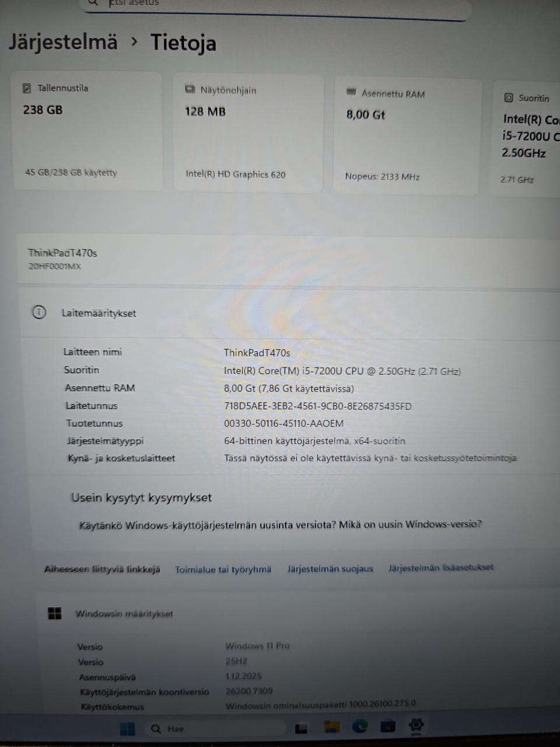
Task: Go back to Järjestelmä in the breadcrumb
Action: tap(63, 41)
